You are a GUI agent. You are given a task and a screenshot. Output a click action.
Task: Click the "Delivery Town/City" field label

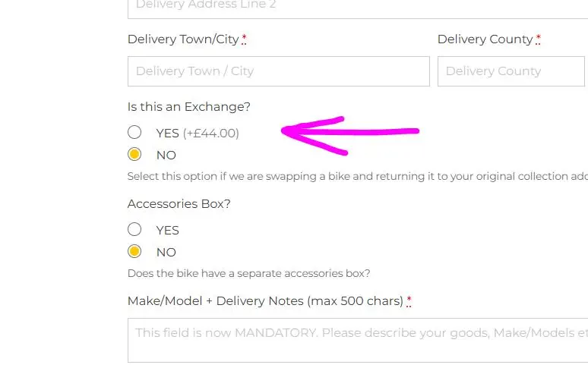pos(183,39)
